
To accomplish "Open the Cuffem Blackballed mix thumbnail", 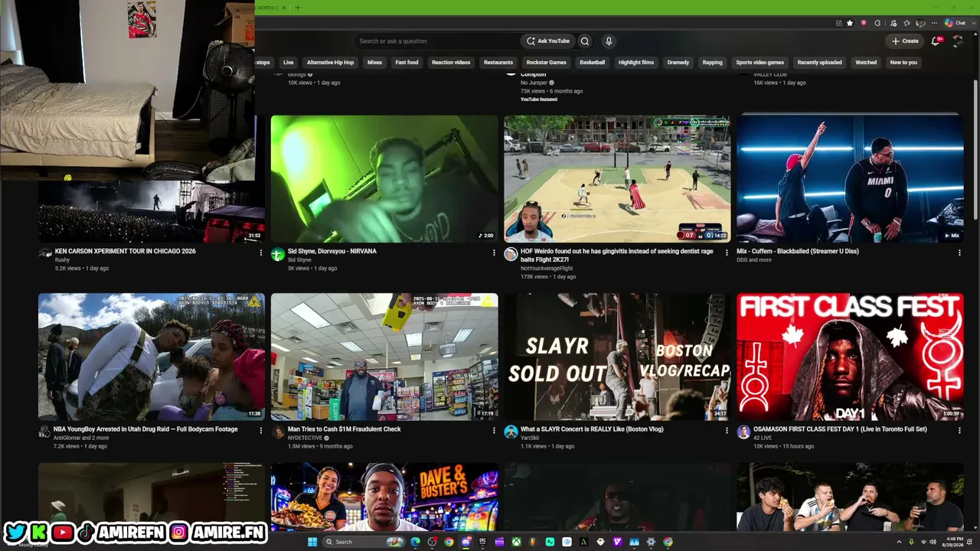I will (850, 179).
